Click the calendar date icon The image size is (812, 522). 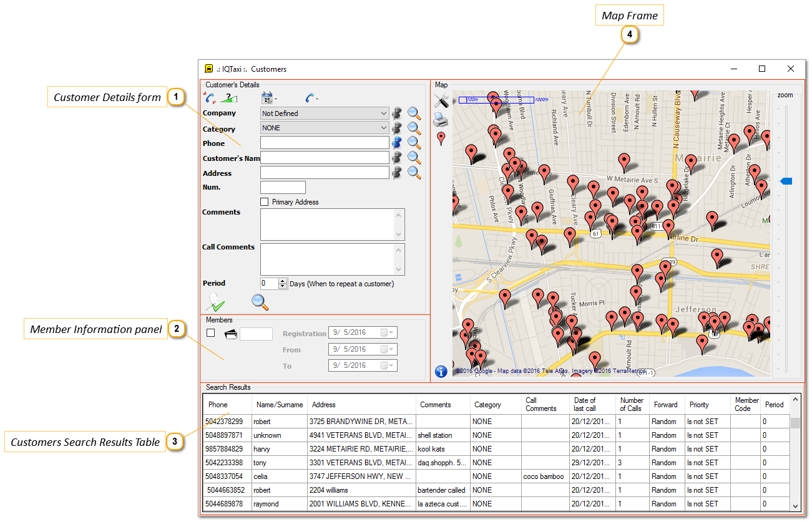point(267,97)
